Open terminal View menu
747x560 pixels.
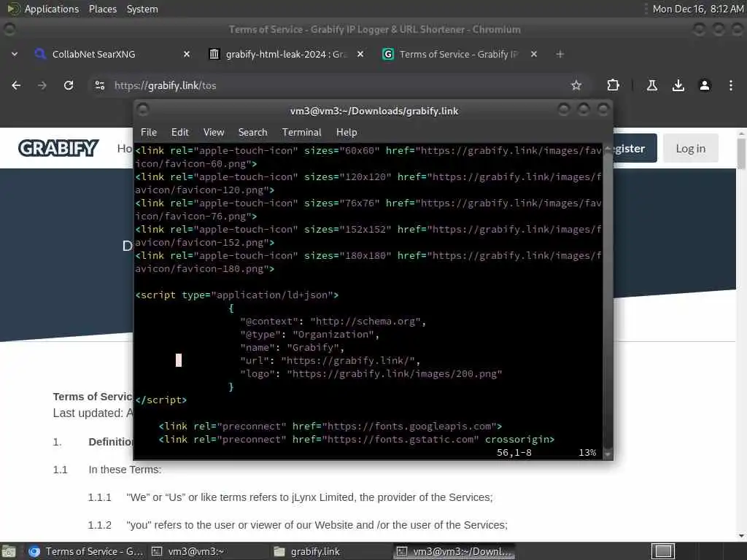tap(214, 133)
